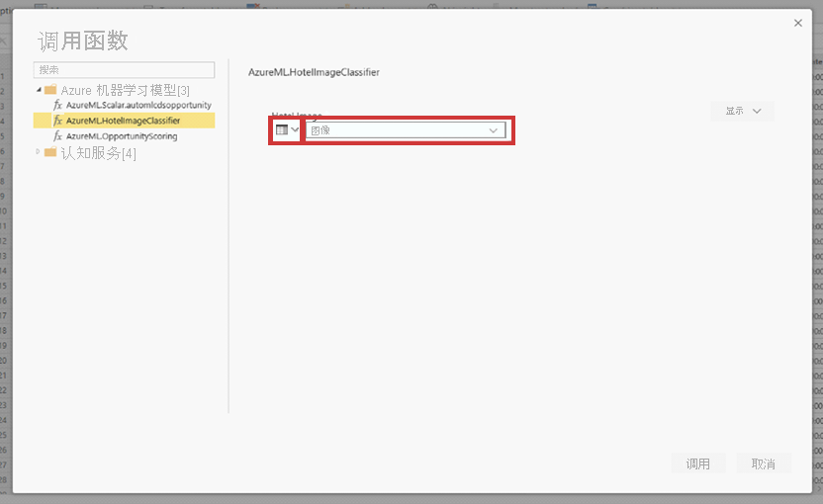This screenshot has height=504, width=823.
Task: Click fx icon beside AzureML.HotelImageClassifier
Action: (x=57, y=121)
